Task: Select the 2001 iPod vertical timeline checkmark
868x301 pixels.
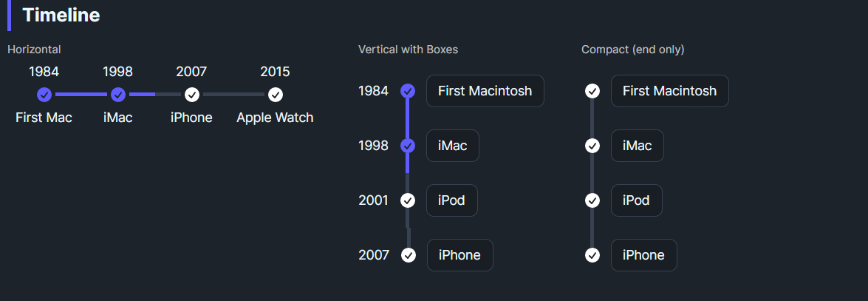Action: tap(408, 200)
